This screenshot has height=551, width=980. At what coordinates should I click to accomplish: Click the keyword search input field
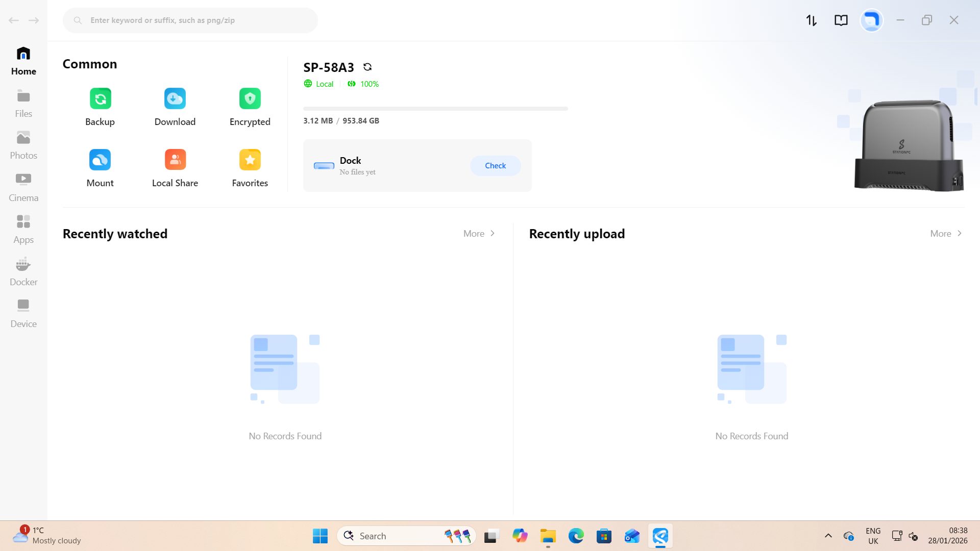coord(190,20)
